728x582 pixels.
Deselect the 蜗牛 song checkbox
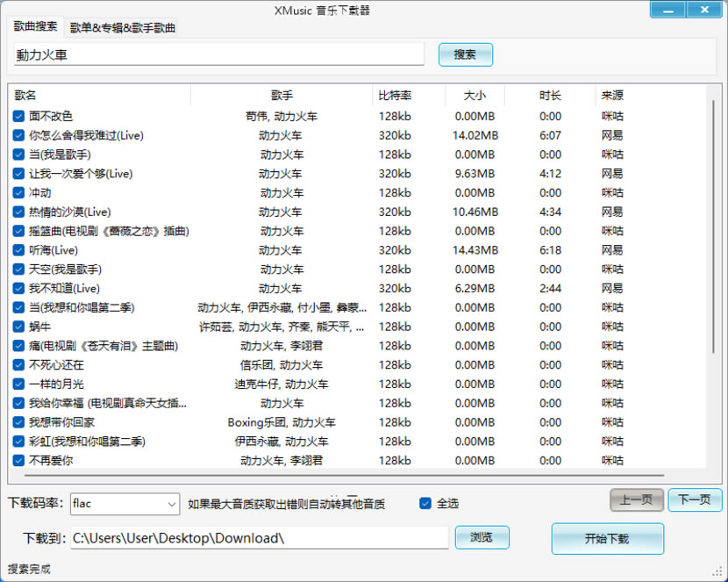[x=18, y=327]
